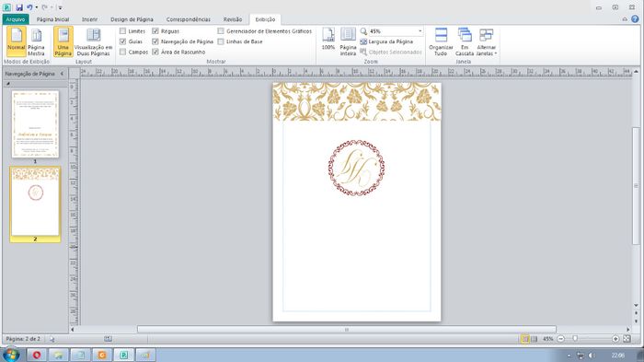Minimize the ribbon with caret icon

(625, 19)
